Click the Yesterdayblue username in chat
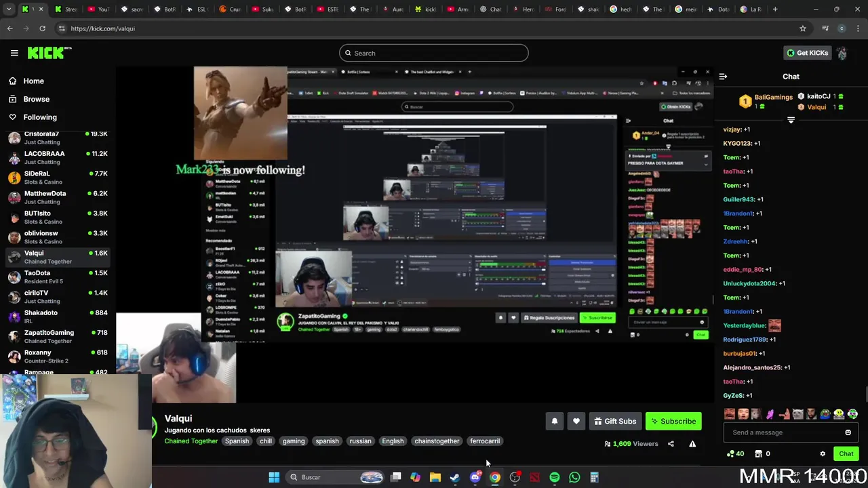The image size is (868, 488). [745, 326]
